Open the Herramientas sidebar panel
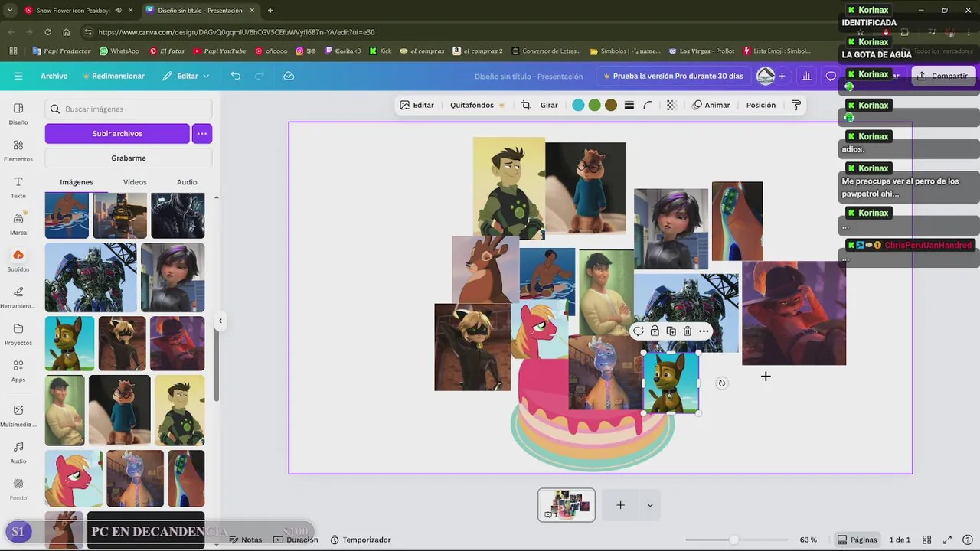 coord(18,297)
